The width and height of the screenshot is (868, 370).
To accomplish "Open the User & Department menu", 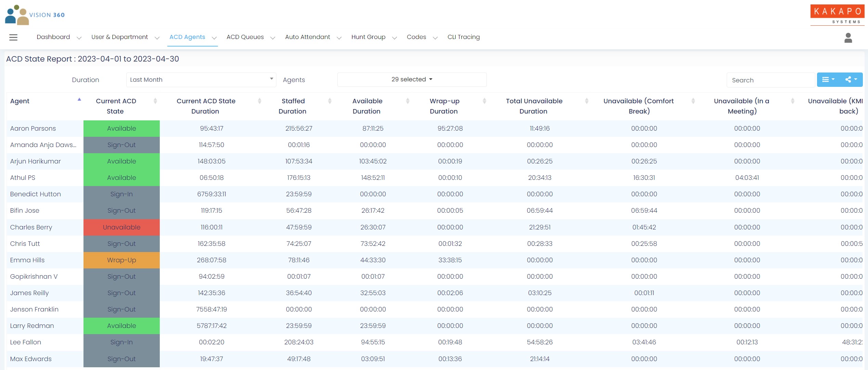I will (120, 37).
